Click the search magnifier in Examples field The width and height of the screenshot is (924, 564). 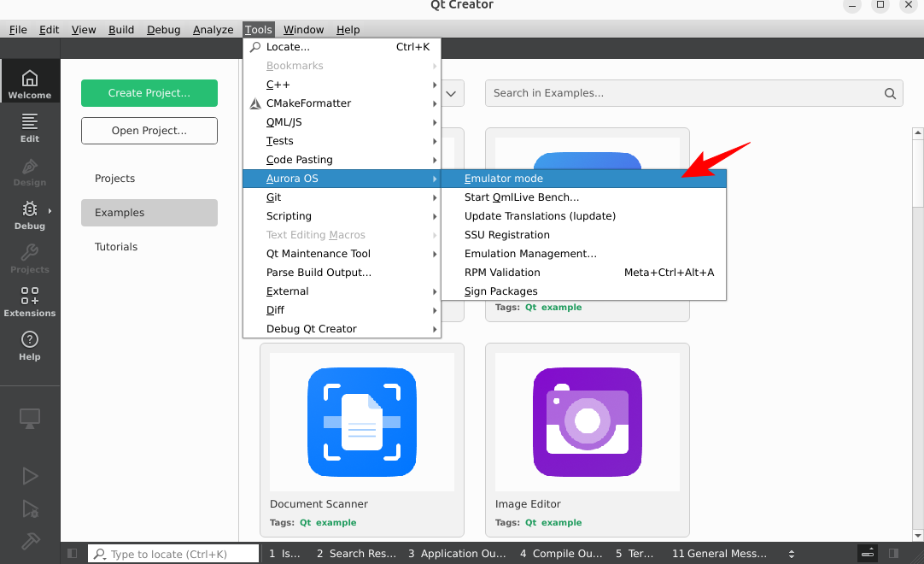click(x=890, y=93)
